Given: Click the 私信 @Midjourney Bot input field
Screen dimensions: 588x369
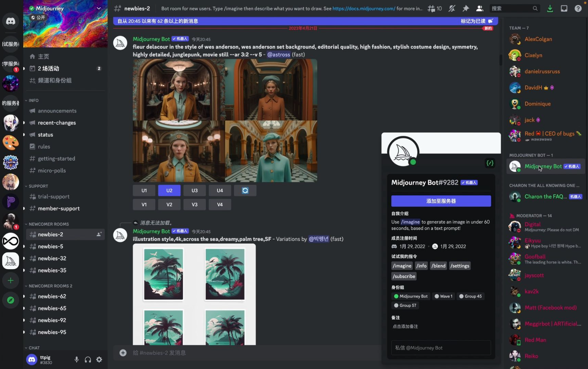Looking at the screenshot, I should click(x=441, y=348).
